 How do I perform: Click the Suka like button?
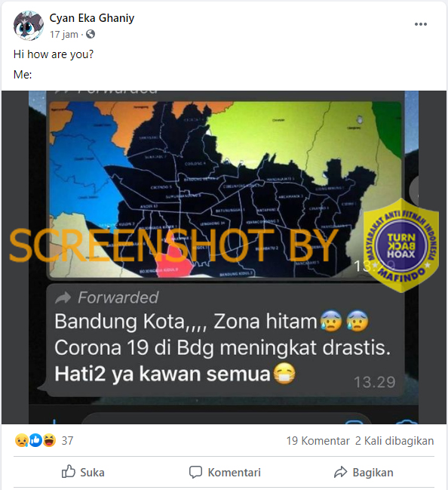pyautogui.click(x=83, y=472)
